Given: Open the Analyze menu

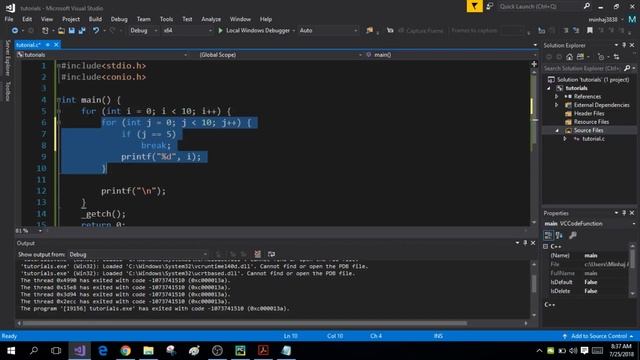Looking at the screenshot, I should (x=211, y=19).
